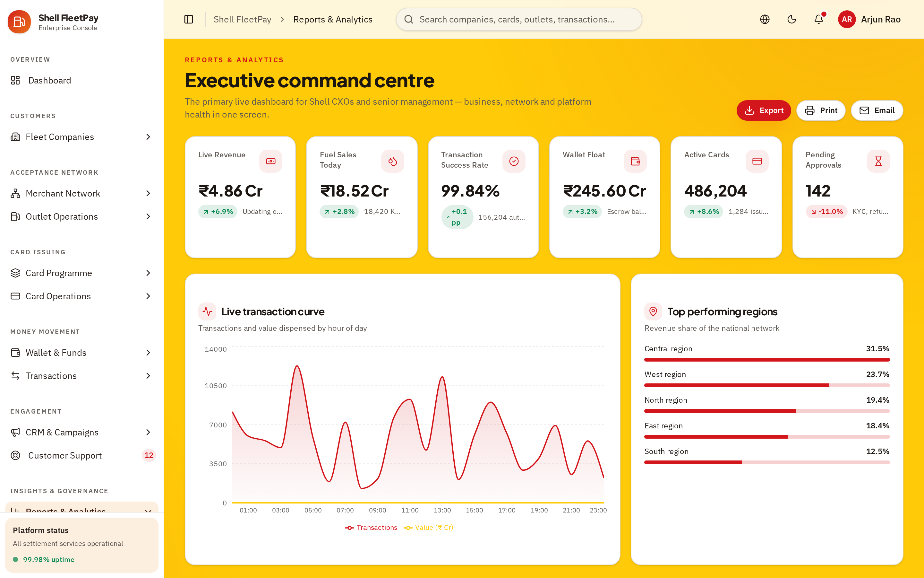Click the Central region progress bar
Image resolution: width=924 pixels, height=578 pixels.
(x=767, y=360)
